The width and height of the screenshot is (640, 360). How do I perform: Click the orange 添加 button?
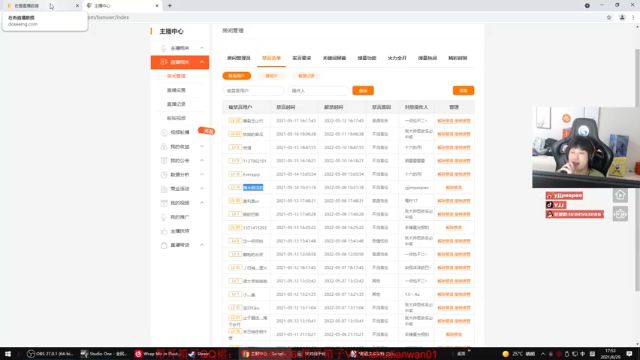tap(463, 91)
